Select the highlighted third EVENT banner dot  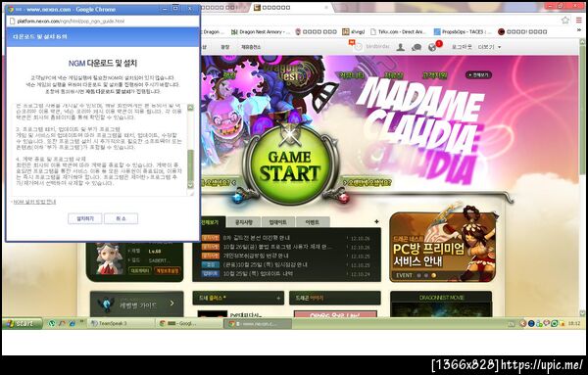434,275
